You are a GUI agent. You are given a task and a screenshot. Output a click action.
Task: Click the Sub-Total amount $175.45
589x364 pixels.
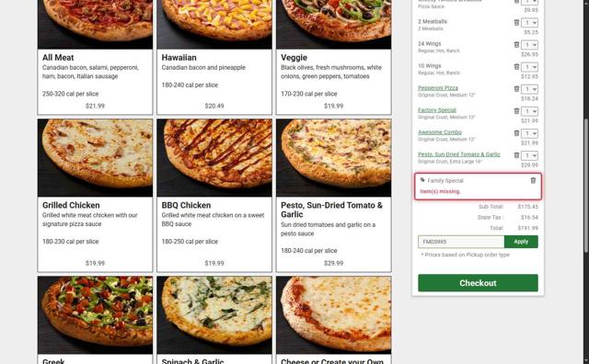pyautogui.click(x=527, y=207)
